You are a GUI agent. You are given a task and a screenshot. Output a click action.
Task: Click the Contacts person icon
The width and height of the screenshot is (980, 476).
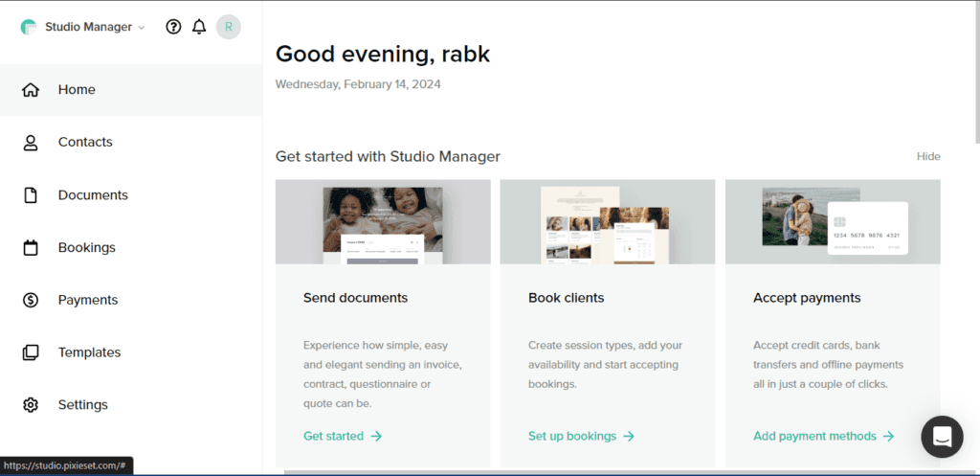(31, 143)
